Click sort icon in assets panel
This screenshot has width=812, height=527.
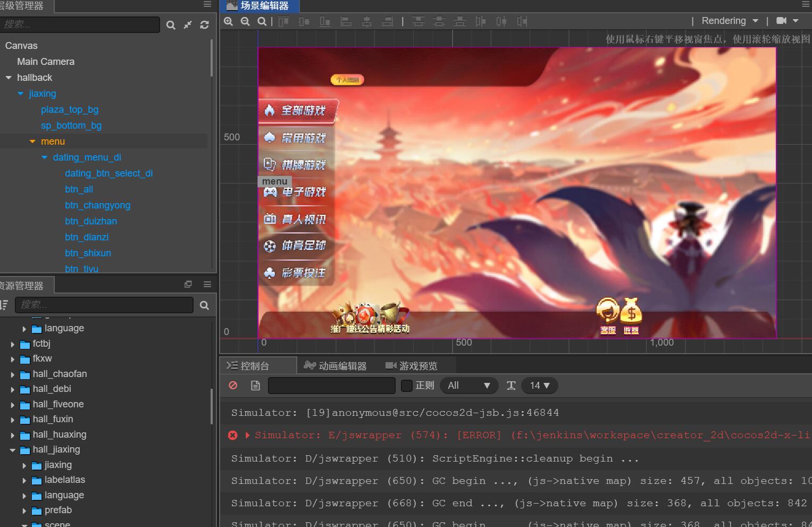point(4,305)
